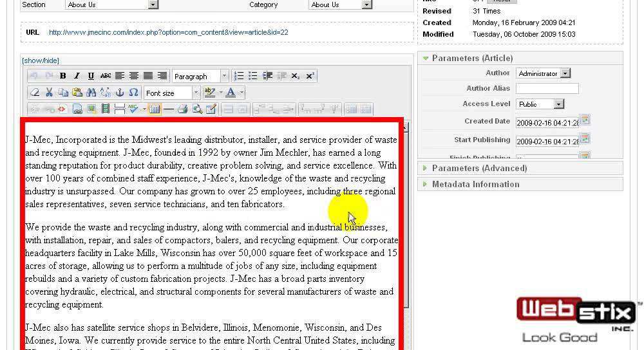Insert an image into the article
This screenshot has height=350, width=644.
coord(91,109)
